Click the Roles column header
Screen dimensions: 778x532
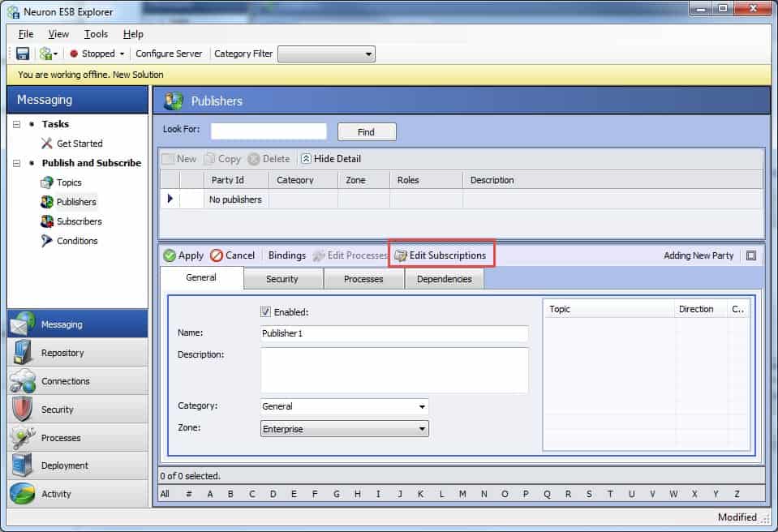426,180
